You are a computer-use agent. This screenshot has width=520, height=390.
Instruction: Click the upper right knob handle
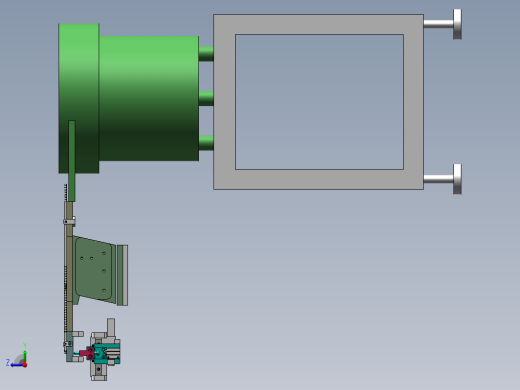[x=457, y=24]
